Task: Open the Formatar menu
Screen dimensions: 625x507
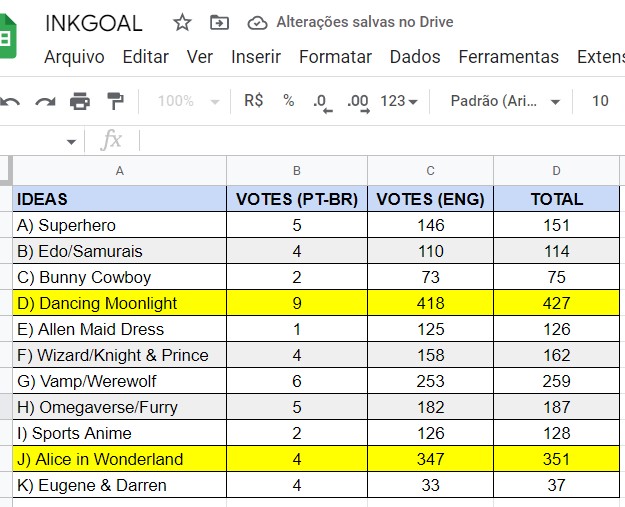Action: pos(335,57)
